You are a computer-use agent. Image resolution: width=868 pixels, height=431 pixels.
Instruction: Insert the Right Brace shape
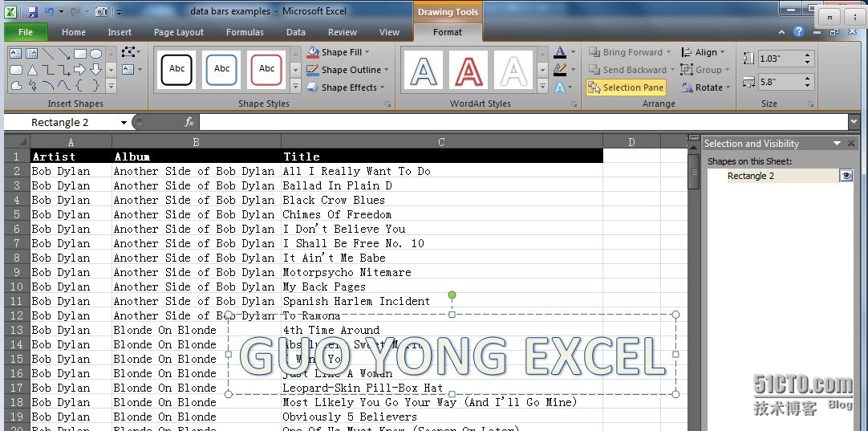point(96,86)
